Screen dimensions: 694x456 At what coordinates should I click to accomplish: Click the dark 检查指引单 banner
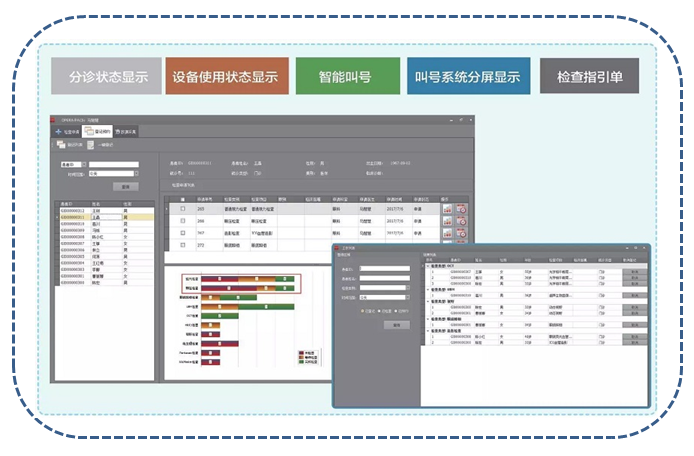pos(589,76)
